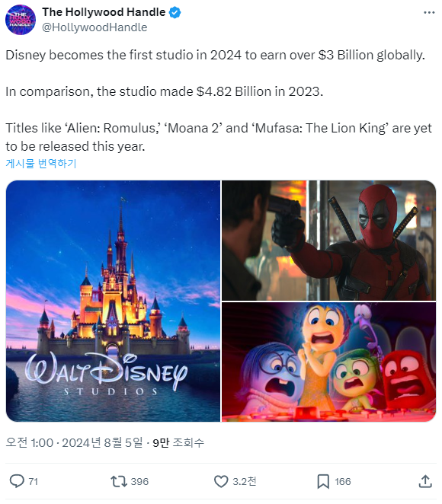This screenshot has width=442, height=504.
Task: Click the reply speech bubble icon
Action: (x=17, y=481)
